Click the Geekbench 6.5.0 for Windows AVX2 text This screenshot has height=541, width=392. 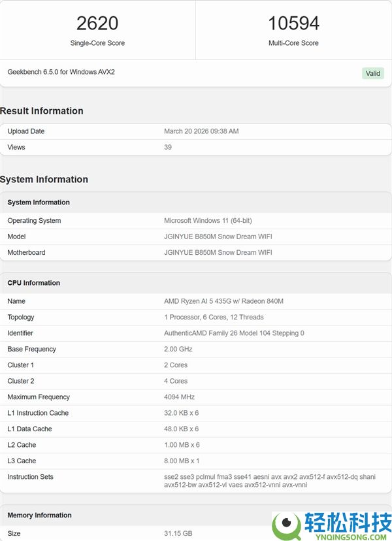coord(61,72)
